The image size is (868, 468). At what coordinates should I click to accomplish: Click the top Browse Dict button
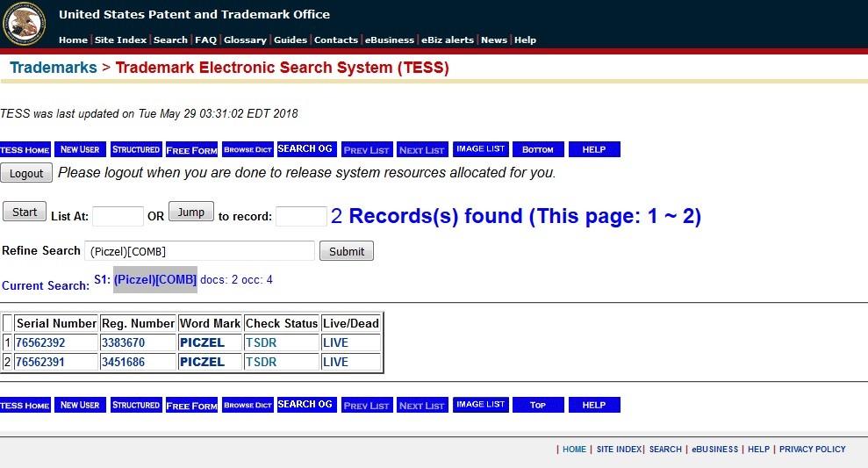tap(248, 149)
